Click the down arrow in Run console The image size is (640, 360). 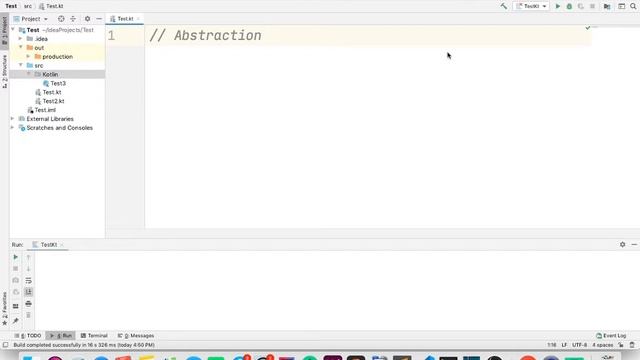pos(29,269)
